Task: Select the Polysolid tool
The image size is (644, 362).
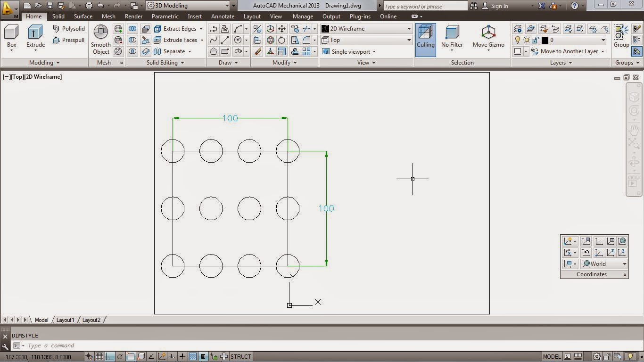Action: (69, 28)
